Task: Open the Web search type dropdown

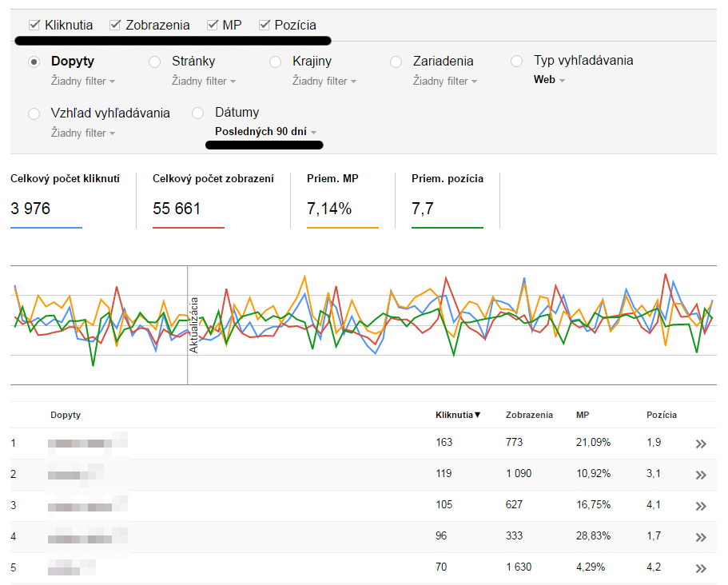Action: click(x=549, y=80)
